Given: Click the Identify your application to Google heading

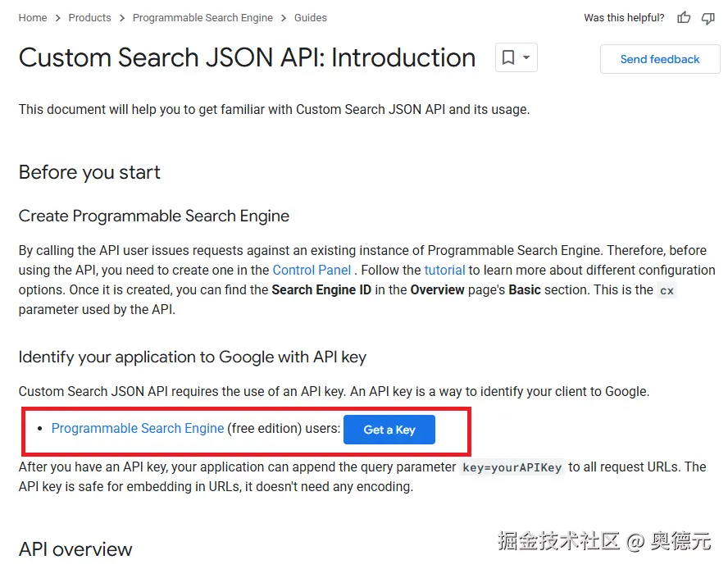Looking at the screenshot, I should (x=192, y=357).
